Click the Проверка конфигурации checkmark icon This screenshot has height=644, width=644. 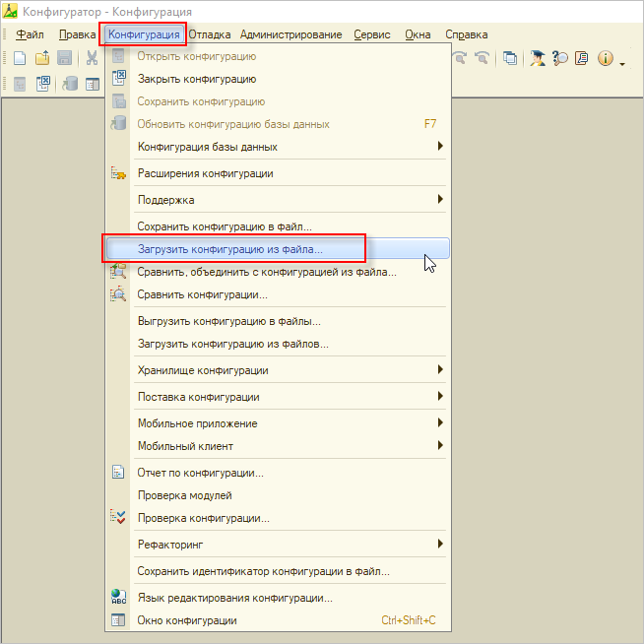coord(119,518)
